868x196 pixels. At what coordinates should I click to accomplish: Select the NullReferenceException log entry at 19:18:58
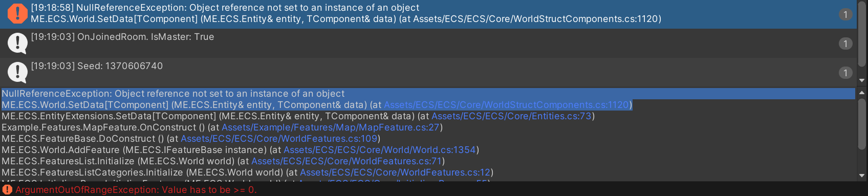[428, 14]
